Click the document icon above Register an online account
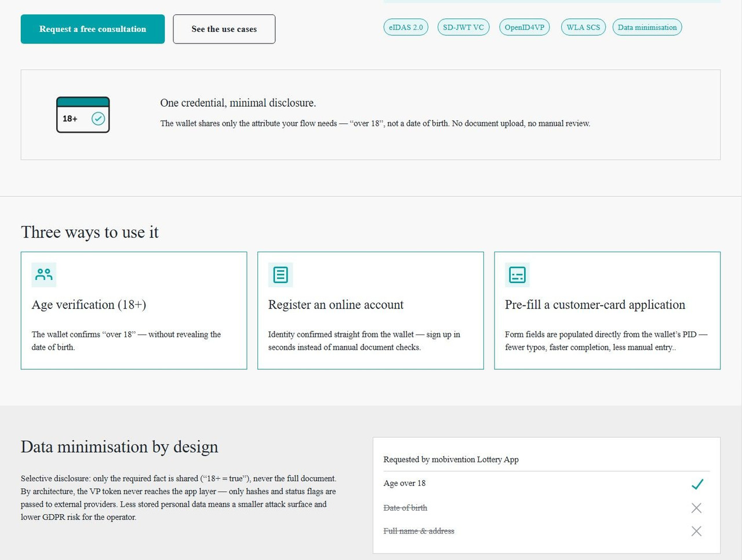Image resolution: width=742 pixels, height=560 pixels. pyautogui.click(x=281, y=274)
